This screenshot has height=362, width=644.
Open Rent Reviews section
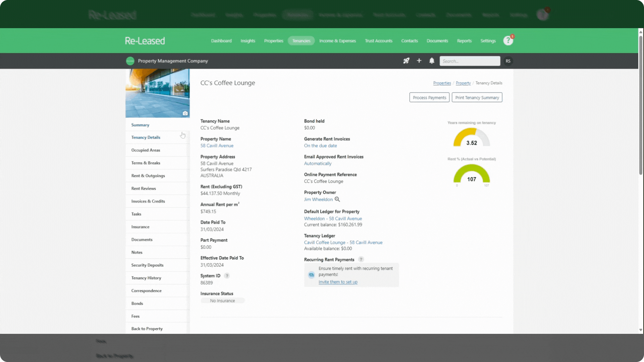click(157, 188)
